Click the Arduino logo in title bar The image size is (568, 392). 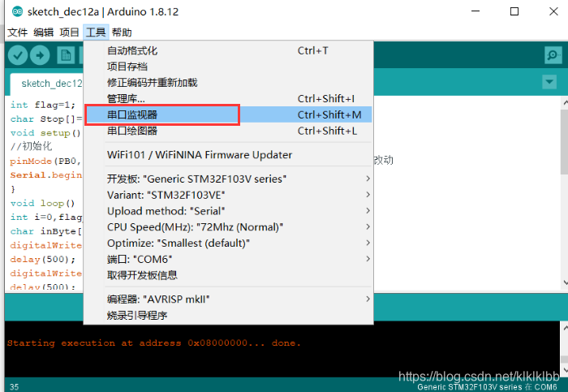click(x=17, y=11)
